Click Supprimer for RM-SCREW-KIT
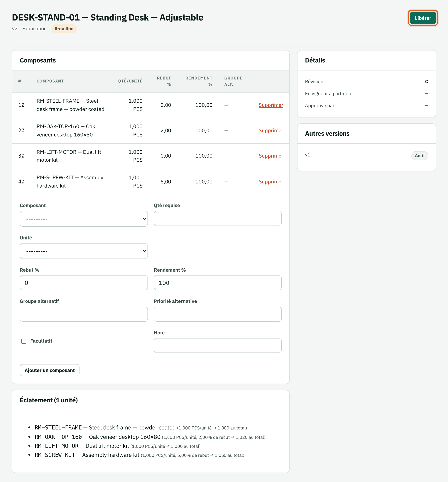Image resolution: width=448 pixels, height=482 pixels. point(271,182)
